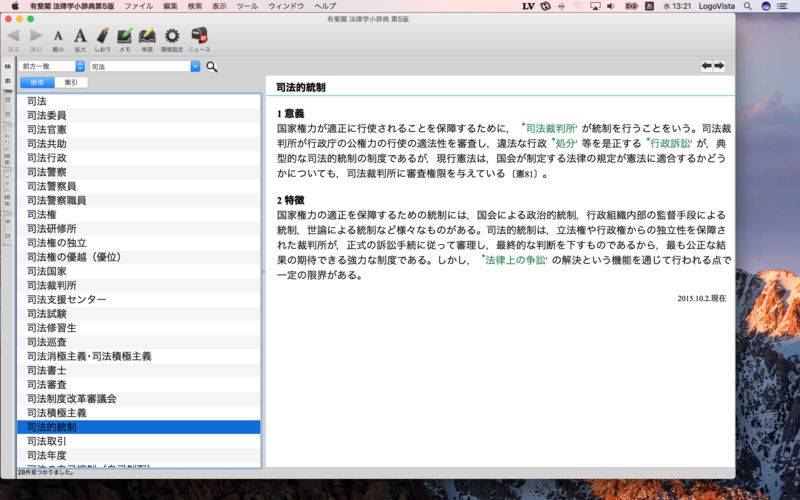The width and height of the screenshot is (800, 500).
Task: Open Siri from the menu bar
Action: tap(765, 6)
